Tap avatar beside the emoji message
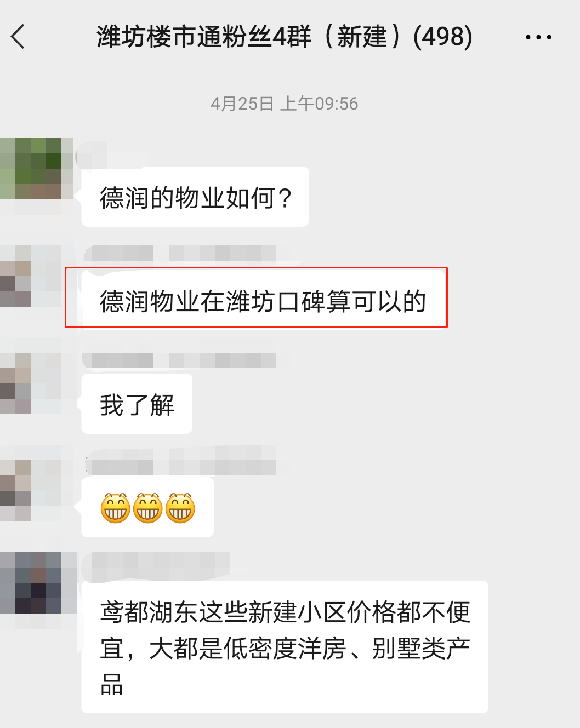The height and width of the screenshot is (728, 580). tap(31, 490)
